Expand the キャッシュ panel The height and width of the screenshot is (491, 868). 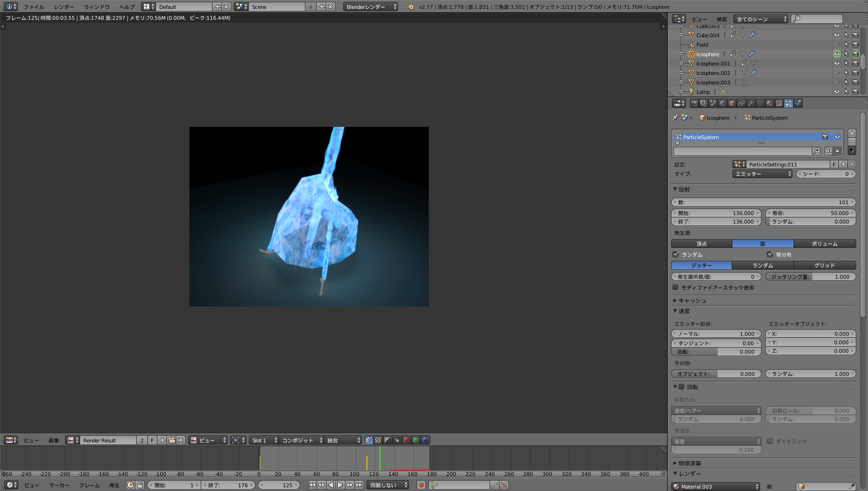coord(675,300)
